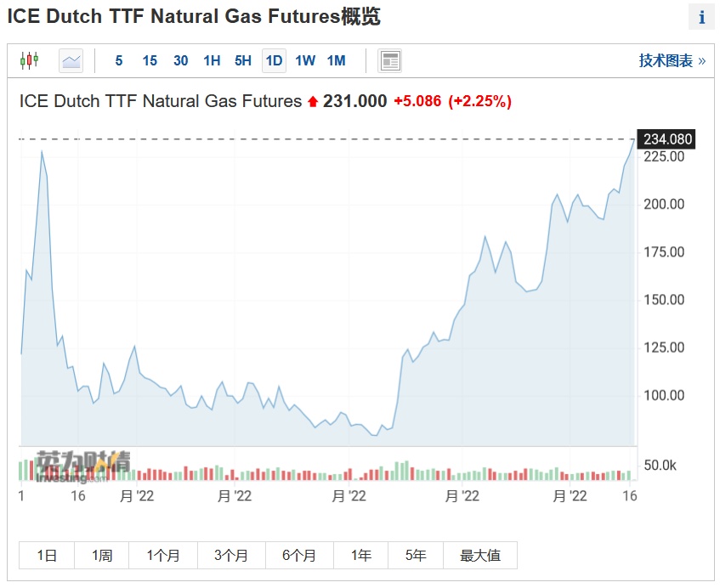This screenshot has height=588, width=720.
Task: Show the 6个月 time range
Action: tap(299, 556)
